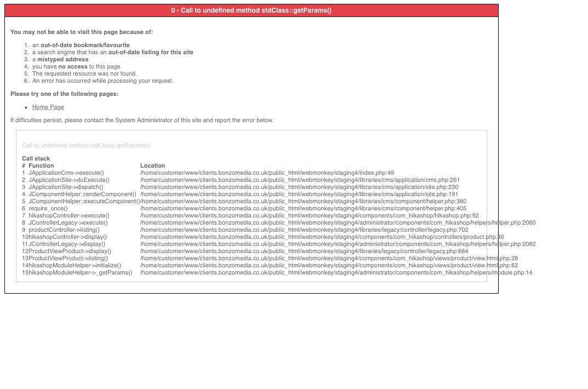This screenshot has width=588, height=389.
Task: Click the greyed error message in the box
Action: tap(86, 146)
